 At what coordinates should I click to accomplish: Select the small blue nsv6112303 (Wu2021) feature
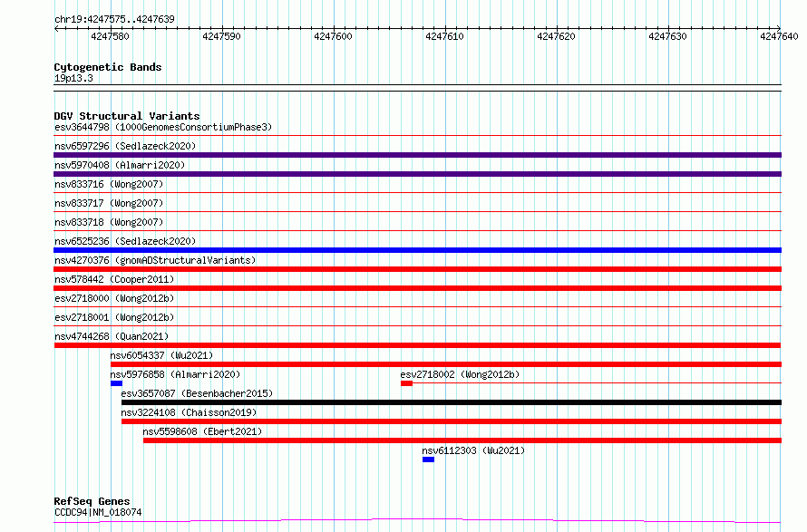coord(428,459)
